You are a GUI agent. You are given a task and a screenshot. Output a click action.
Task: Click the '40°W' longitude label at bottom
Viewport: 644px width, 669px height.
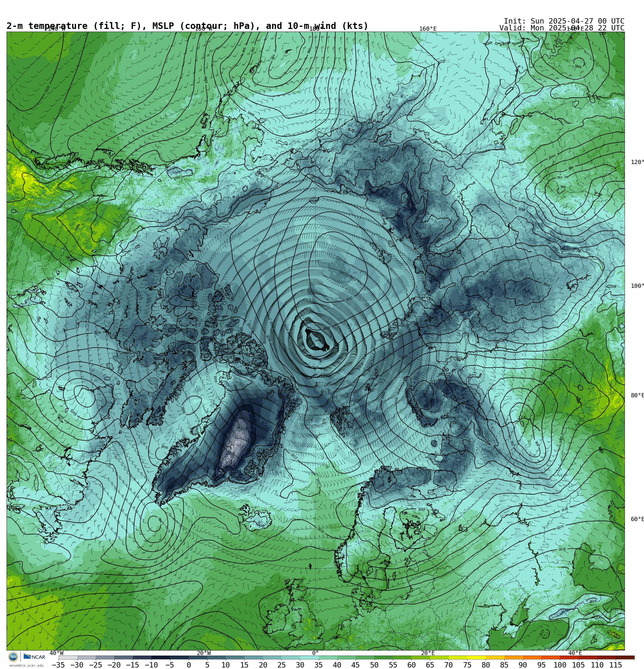pyautogui.click(x=56, y=653)
